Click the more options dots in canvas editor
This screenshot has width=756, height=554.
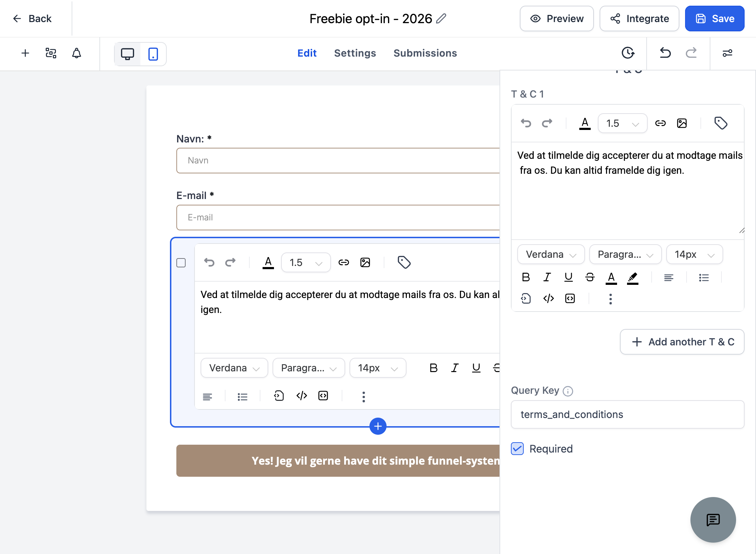363,397
